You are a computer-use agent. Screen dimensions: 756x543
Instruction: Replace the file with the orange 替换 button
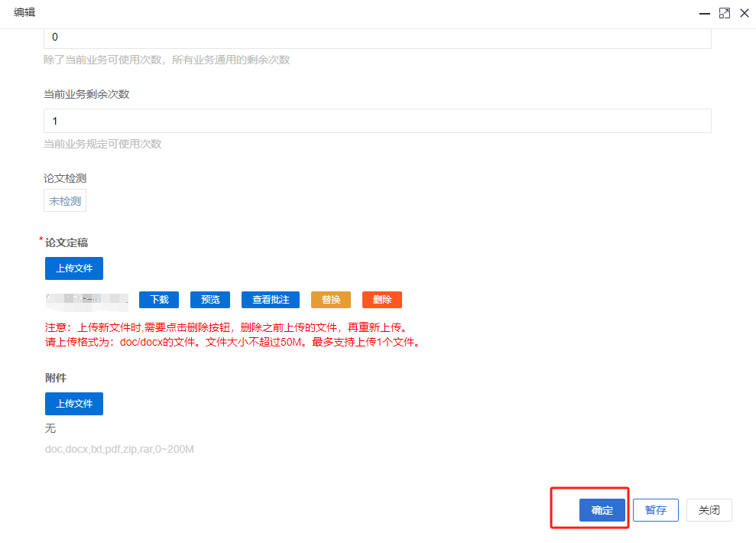(x=331, y=300)
